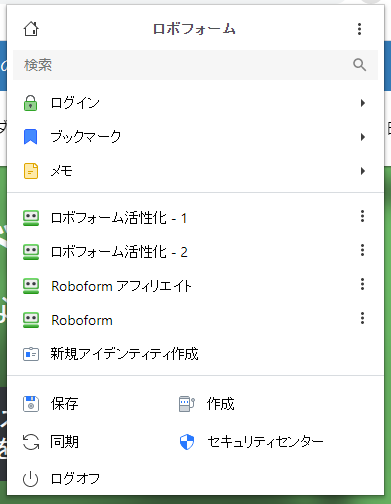This screenshot has width=391, height=504.
Task: Click the 作成 generate button
Action: [x=220, y=404]
